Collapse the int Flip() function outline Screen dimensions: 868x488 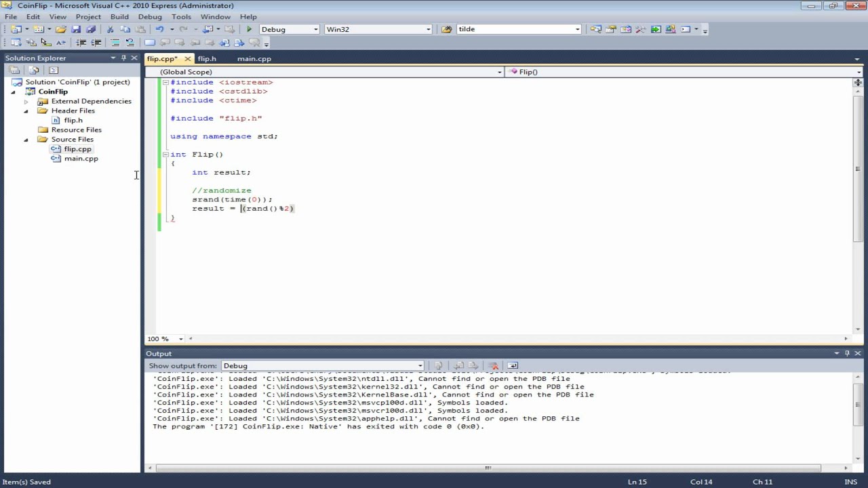(x=165, y=155)
